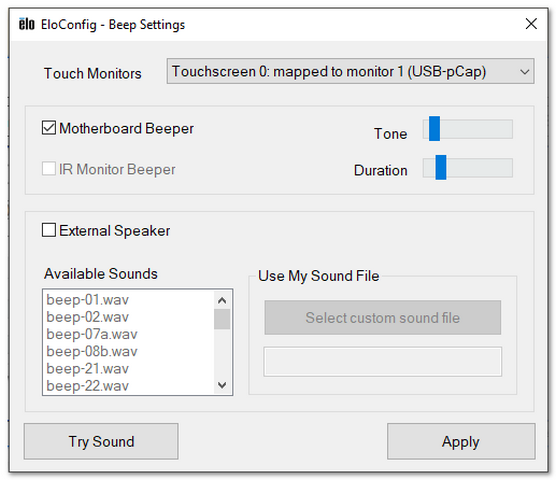The width and height of the screenshot is (556, 480).
Task: Click sound list scroll down arrow
Action: click(222, 385)
